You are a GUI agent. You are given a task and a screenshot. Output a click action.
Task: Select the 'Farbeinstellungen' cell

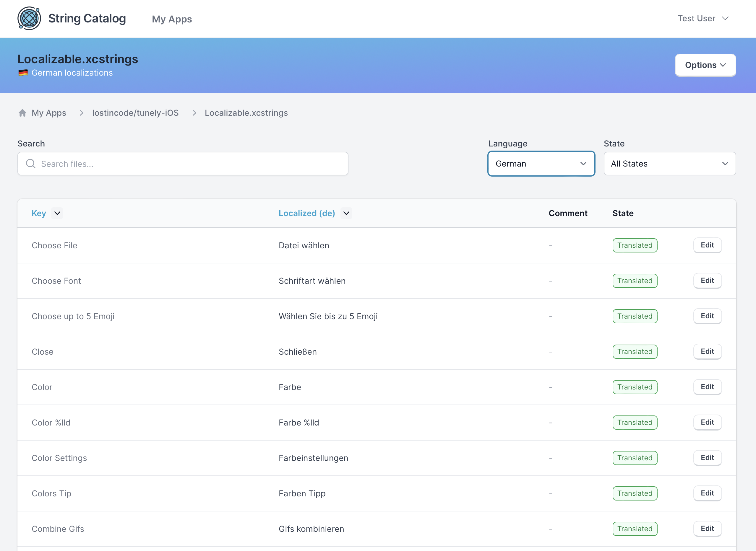point(313,458)
